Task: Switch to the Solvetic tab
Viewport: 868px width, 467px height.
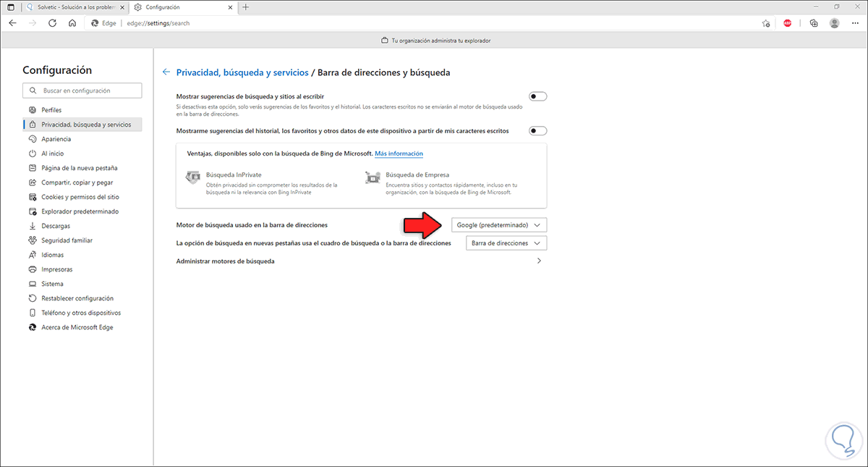Action: coord(75,7)
